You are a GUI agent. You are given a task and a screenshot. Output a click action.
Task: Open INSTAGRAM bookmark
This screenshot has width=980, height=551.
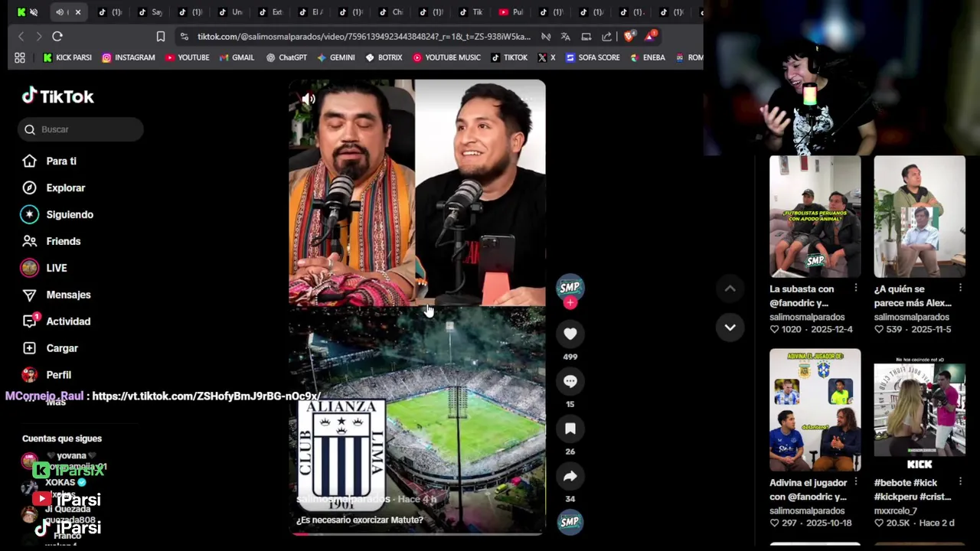tap(128, 57)
